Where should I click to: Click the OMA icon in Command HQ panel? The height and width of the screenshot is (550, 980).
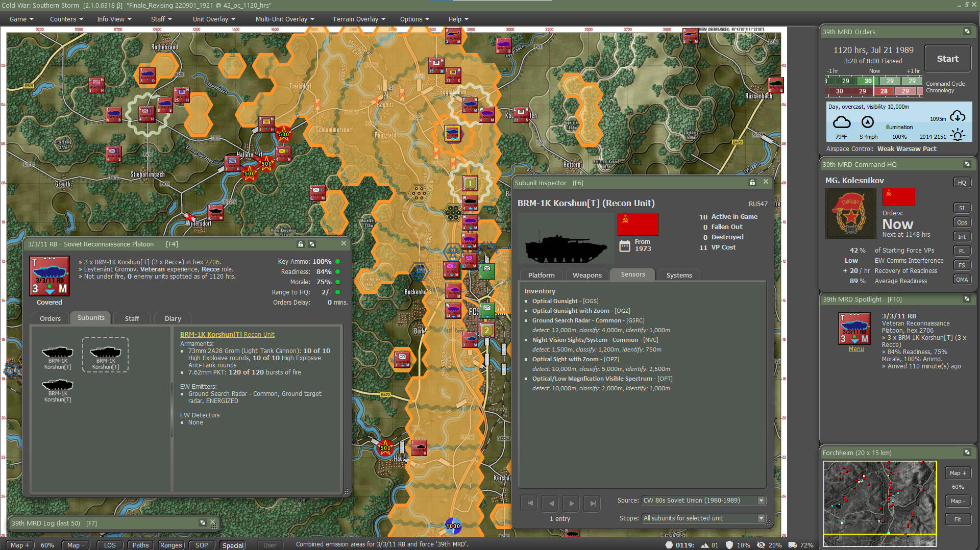[962, 279]
